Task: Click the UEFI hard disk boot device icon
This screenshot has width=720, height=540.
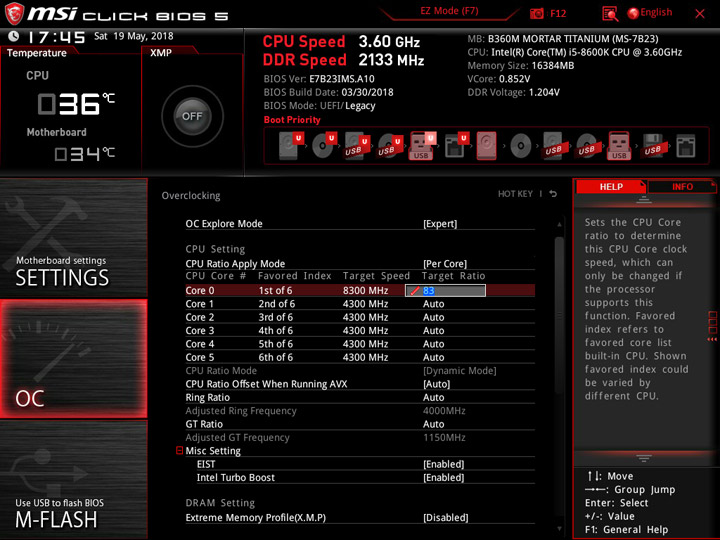Action: click(x=291, y=145)
